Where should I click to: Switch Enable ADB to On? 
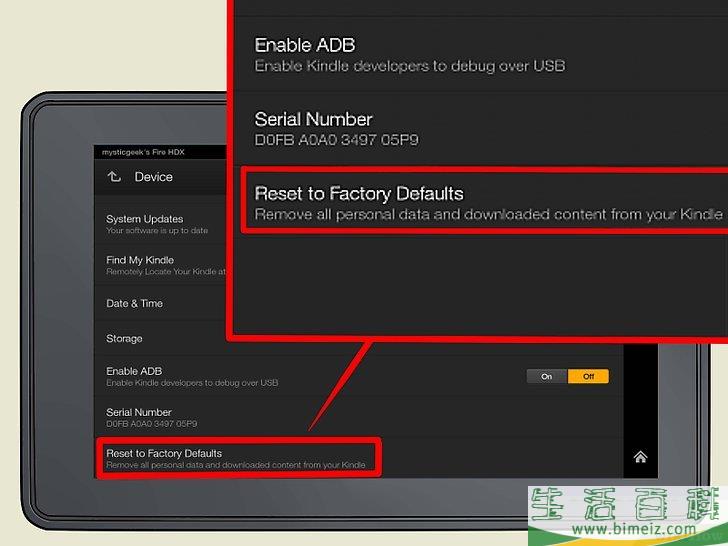[x=547, y=377]
